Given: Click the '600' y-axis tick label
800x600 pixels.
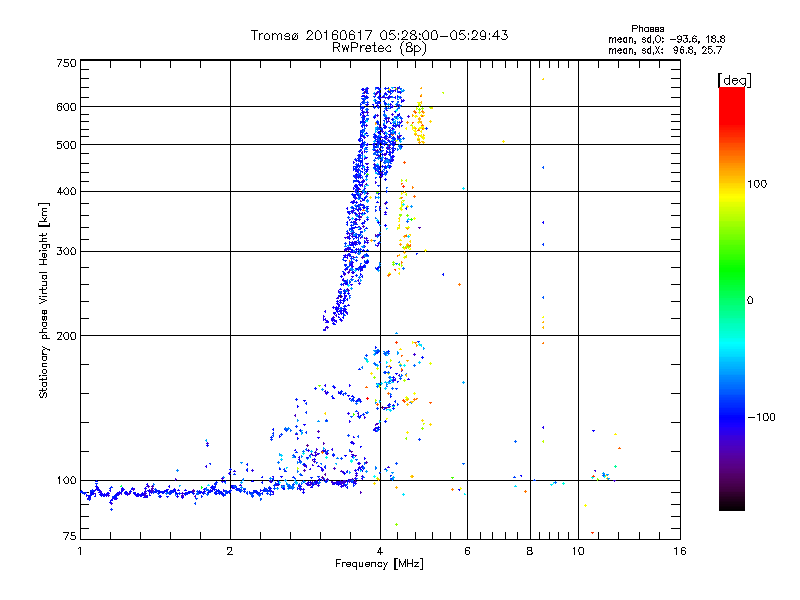Looking at the screenshot, I should click(x=66, y=107).
